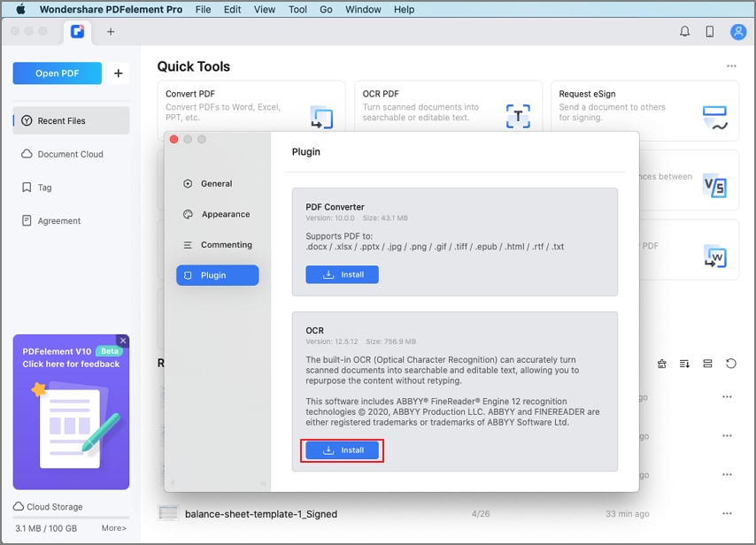Screen dimensions: 756x545
Task: Click Quick Tools more options ellipsis
Action: pos(731,66)
